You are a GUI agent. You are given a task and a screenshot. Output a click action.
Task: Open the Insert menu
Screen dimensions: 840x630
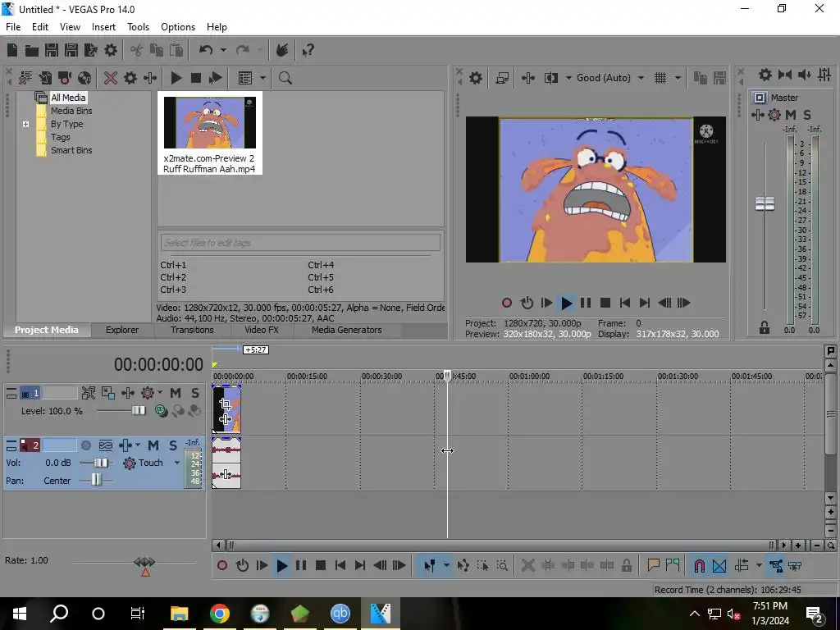coord(103,27)
